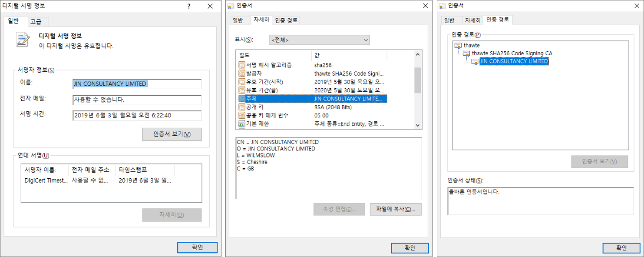
Task: Click 공개 키 field icon
Action: coord(241,107)
